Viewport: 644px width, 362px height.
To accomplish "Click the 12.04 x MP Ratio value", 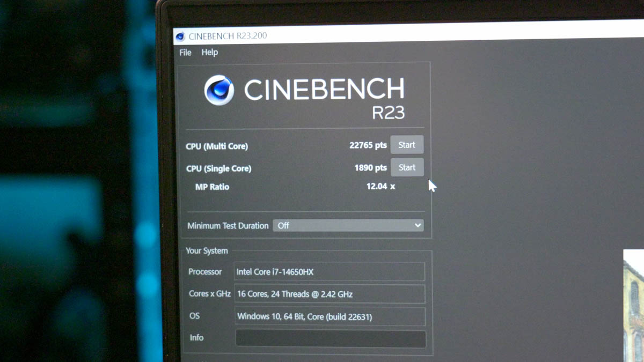I will tap(380, 186).
